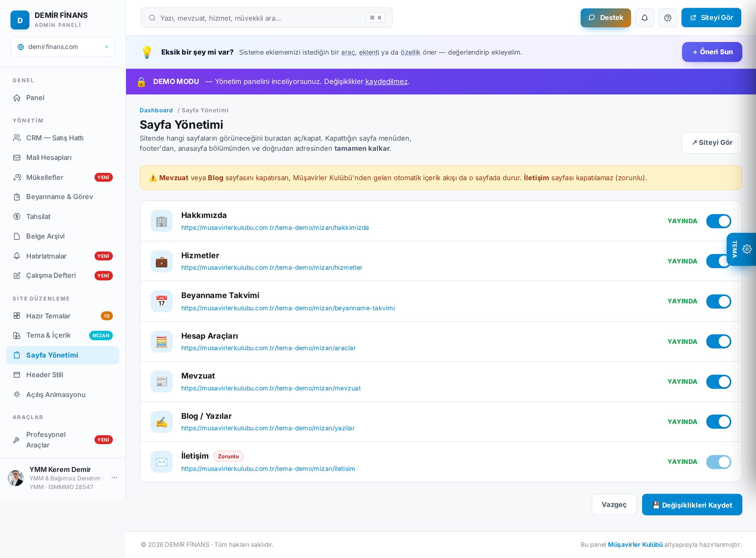Toggle the Mevzuat page switch

[719, 382]
